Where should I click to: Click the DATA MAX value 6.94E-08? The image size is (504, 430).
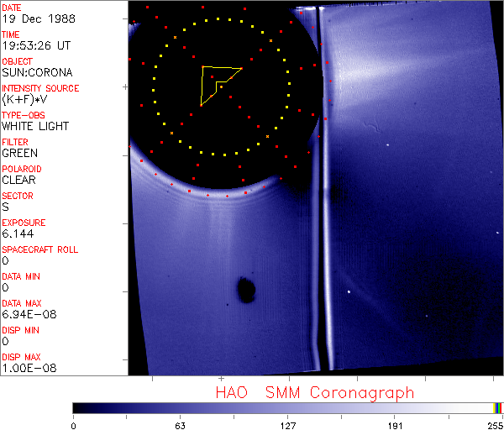click(27, 314)
